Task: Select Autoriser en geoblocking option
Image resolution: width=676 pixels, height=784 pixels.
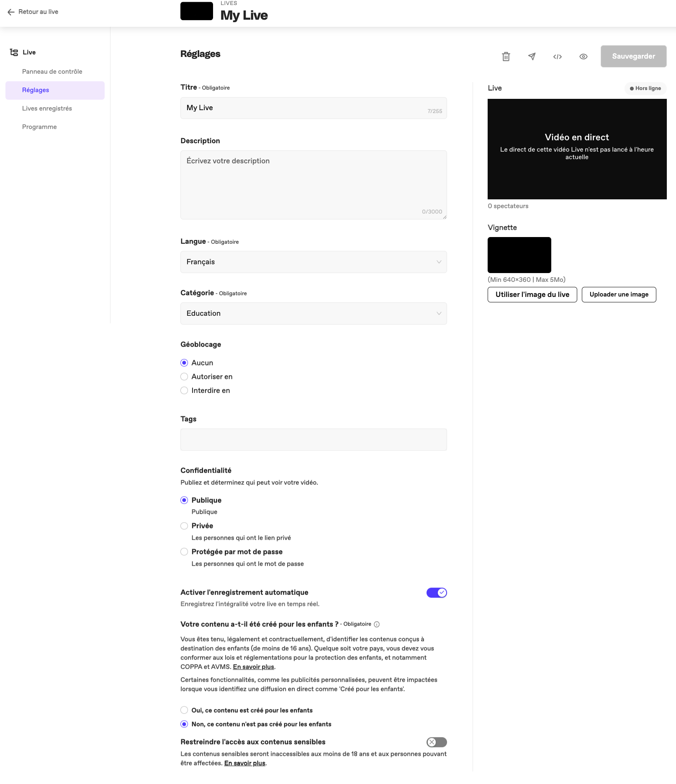Action: pos(184,377)
